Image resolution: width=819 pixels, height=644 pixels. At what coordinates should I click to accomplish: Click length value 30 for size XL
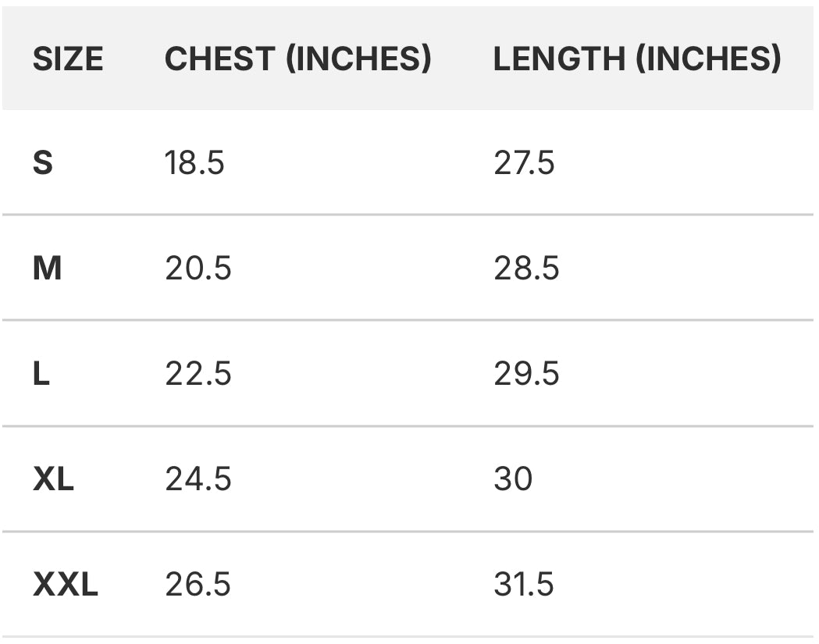pyautogui.click(x=513, y=479)
